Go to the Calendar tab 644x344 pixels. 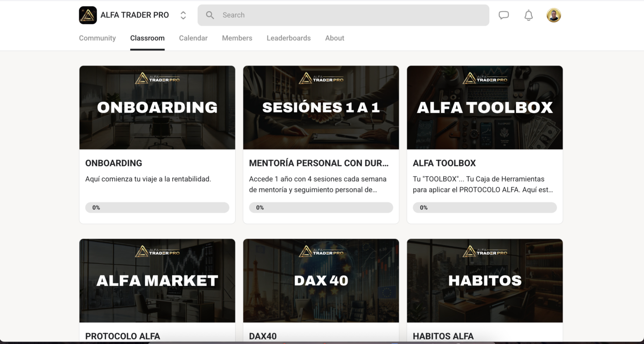(x=193, y=38)
